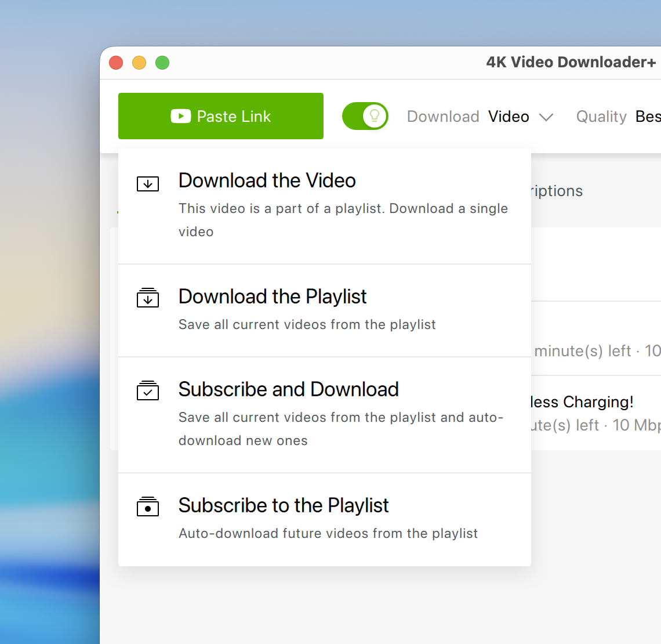Close the 4K Video Downloader+ window

(x=116, y=63)
